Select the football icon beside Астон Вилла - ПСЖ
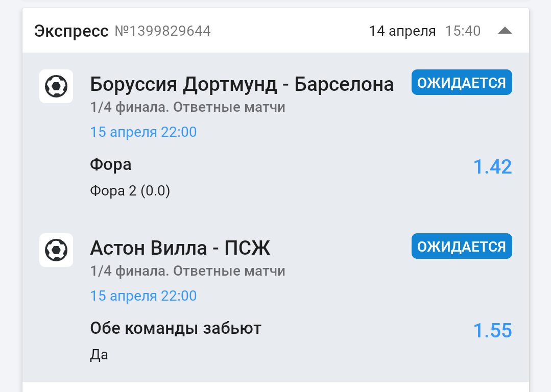The width and height of the screenshot is (551, 392). (56, 250)
